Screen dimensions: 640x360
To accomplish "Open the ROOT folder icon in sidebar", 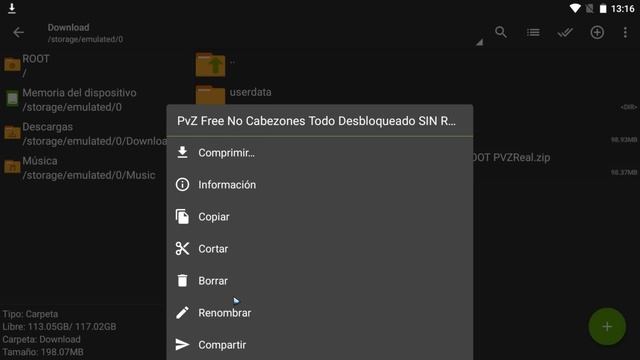I will tap(12, 64).
